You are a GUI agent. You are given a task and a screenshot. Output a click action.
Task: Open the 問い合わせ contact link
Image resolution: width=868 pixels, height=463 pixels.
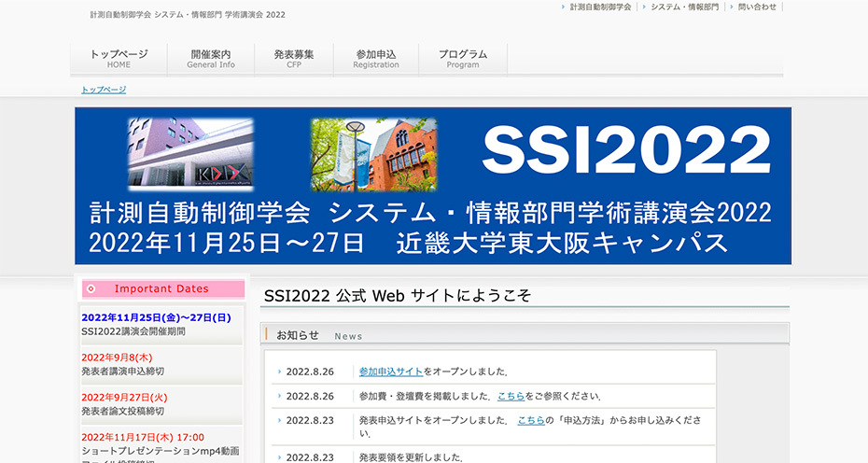(757, 7)
